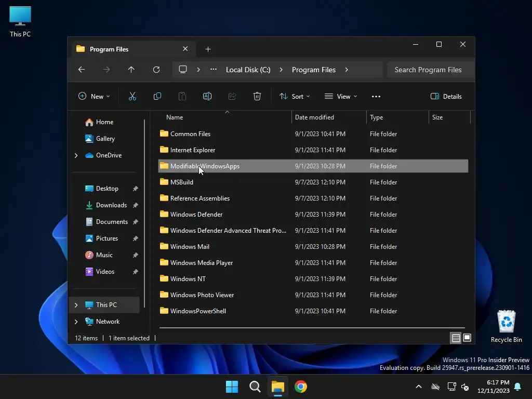This screenshot has height=399, width=532.
Task: Select the Internet Explorer folder
Action: [x=313, y=150]
